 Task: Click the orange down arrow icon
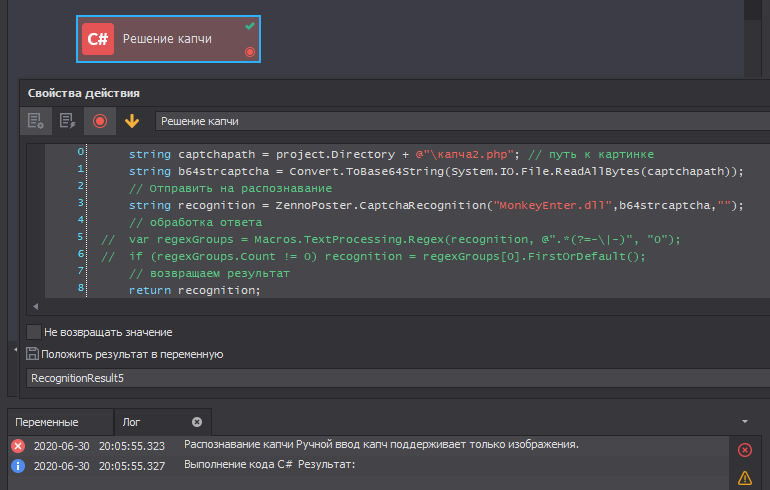[132, 121]
